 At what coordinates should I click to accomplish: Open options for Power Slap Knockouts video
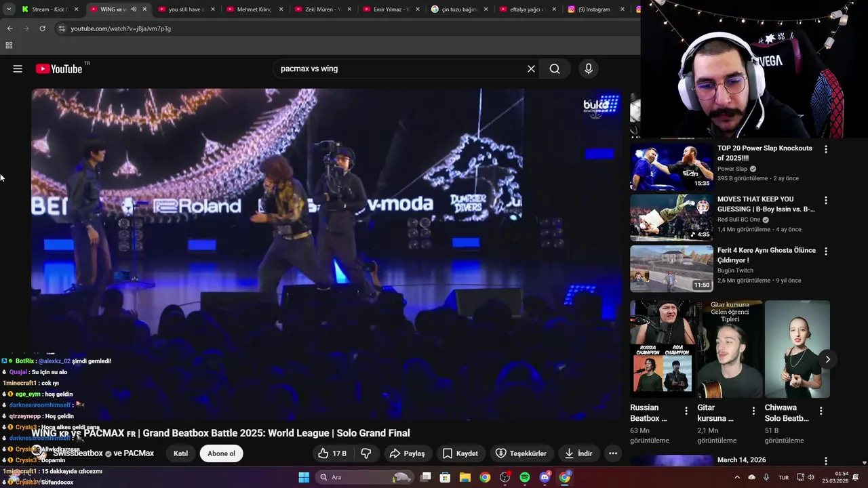pyautogui.click(x=826, y=149)
